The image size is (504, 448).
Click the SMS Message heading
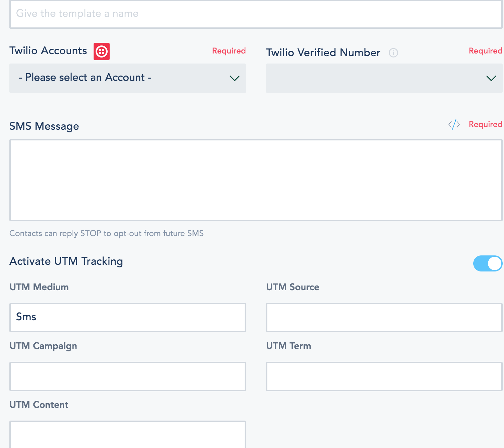pyautogui.click(x=44, y=126)
